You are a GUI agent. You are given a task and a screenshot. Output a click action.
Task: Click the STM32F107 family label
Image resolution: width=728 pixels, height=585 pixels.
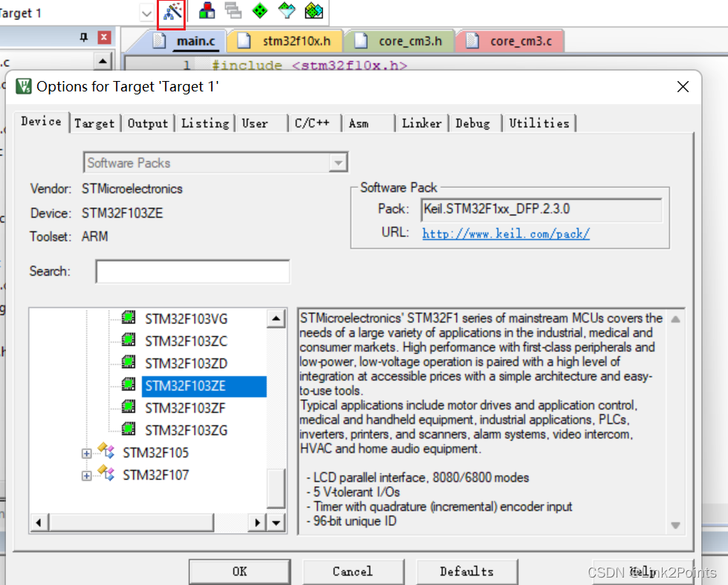tap(155, 475)
